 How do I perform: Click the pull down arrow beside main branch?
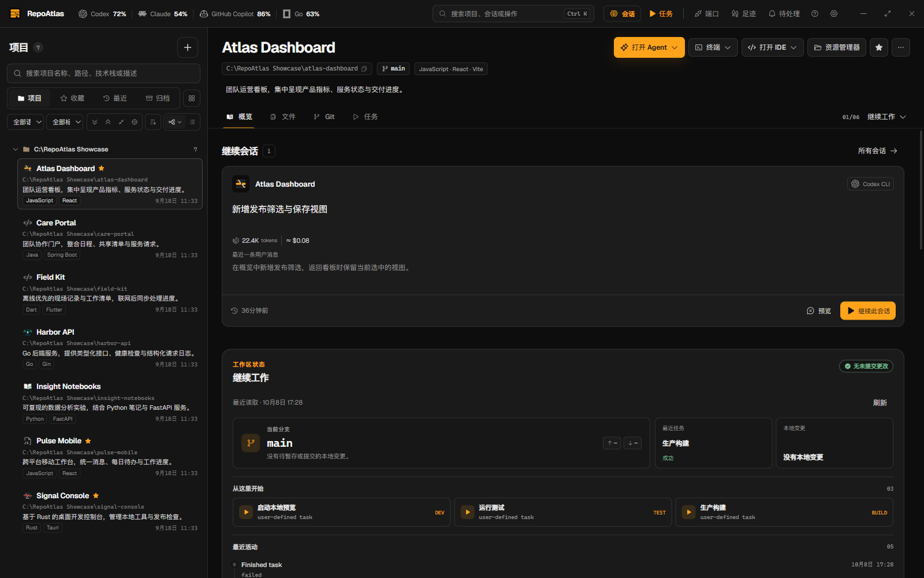click(x=633, y=443)
